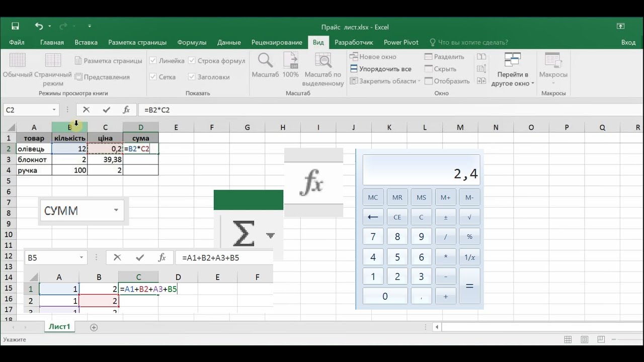The height and width of the screenshot is (362, 644).
Task: Open the Name Box dropdown next to C2
Action: coord(54,110)
